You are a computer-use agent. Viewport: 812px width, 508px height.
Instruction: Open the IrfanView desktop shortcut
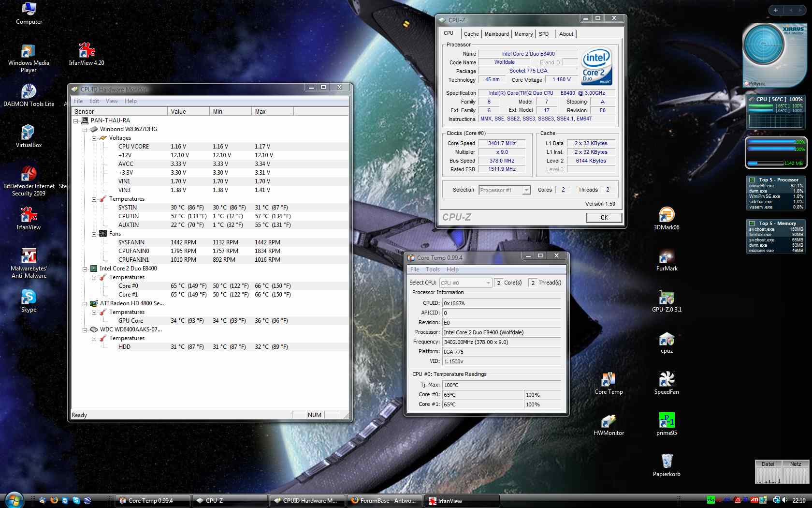[x=29, y=219]
